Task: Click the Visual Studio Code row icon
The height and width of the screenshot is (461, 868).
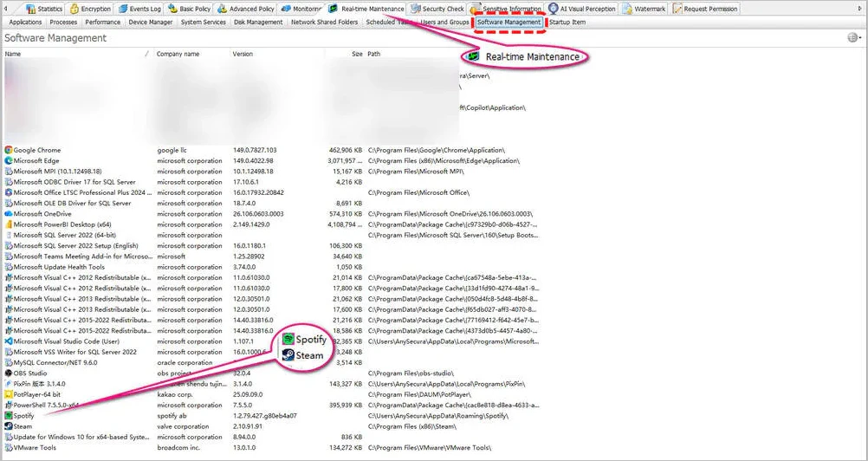Action: click(9, 341)
